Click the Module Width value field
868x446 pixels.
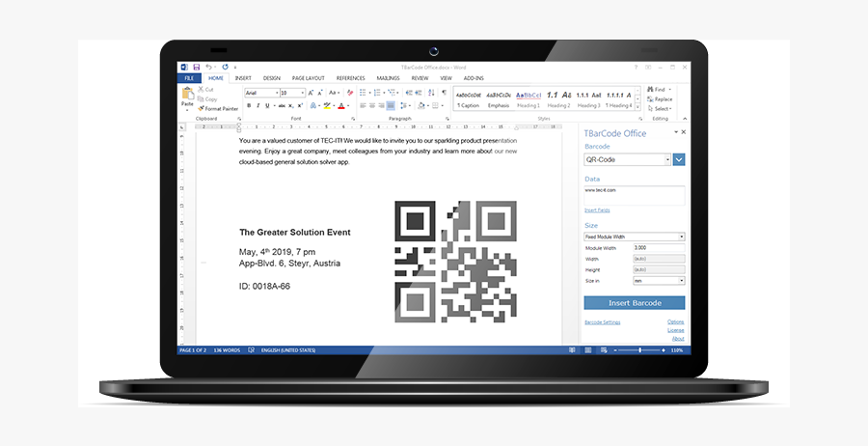pyautogui.click(x=659, y=248)
